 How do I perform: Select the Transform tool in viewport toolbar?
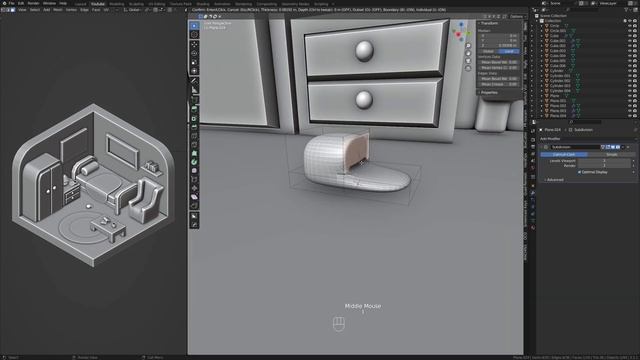click(194, 71)
